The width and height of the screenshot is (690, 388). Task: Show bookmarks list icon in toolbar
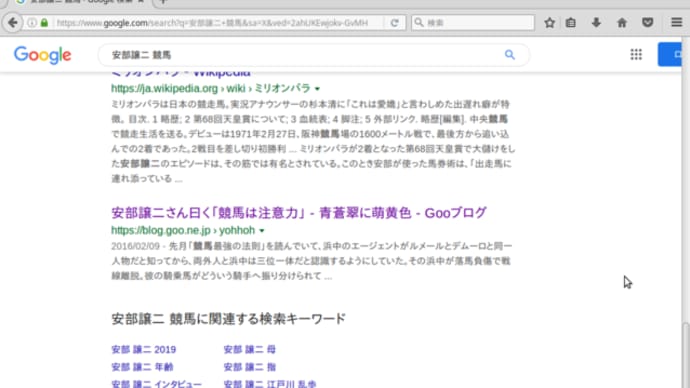click(571, 22)
